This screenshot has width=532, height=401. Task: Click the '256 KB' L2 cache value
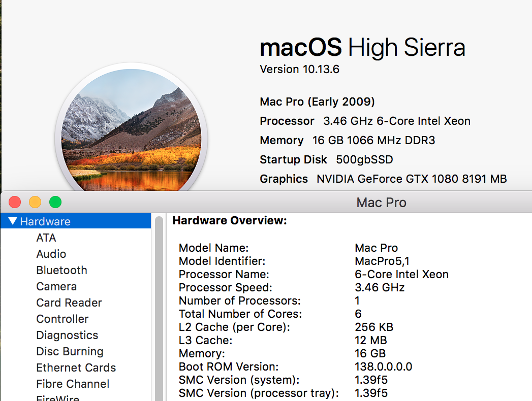tap(374, 327)
